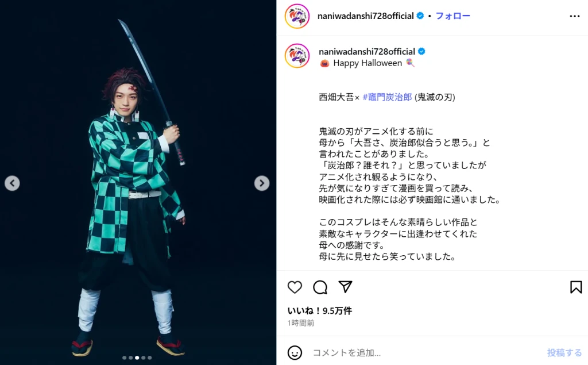Image resolution: width=588 pixels, height=365 pixels.
Task: View likes list いいね！9.5万件
Action: pos(319,310)
